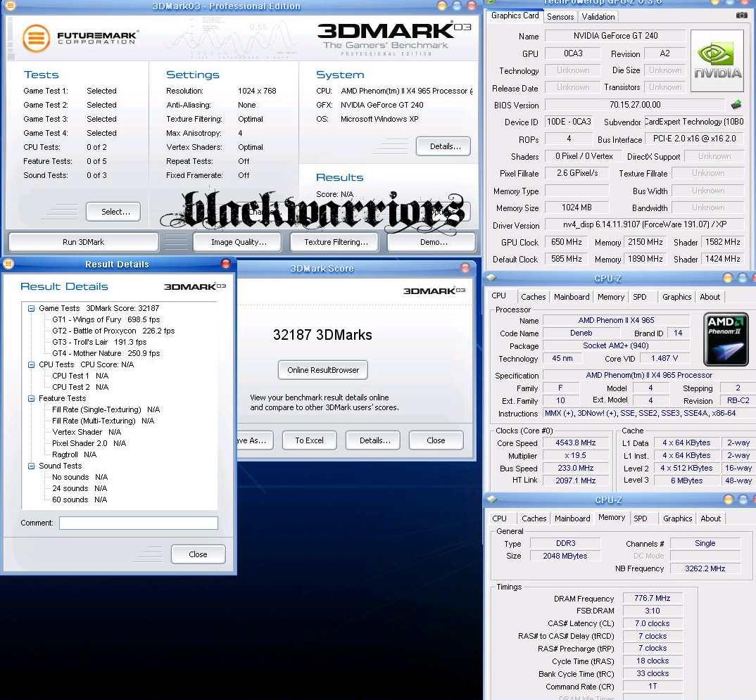This screenshot has height=700, width=756.
Task: Click Close button in Result Details window
Action: [199, 554]
